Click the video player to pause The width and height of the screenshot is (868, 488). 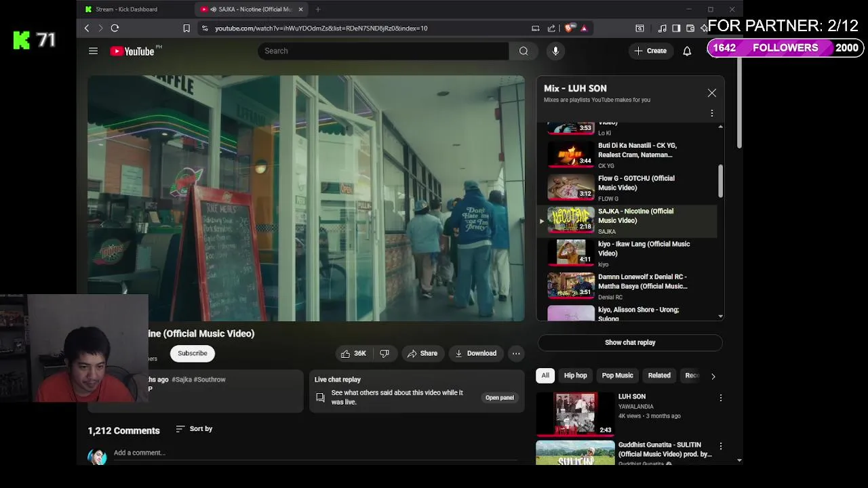[306, 198]
